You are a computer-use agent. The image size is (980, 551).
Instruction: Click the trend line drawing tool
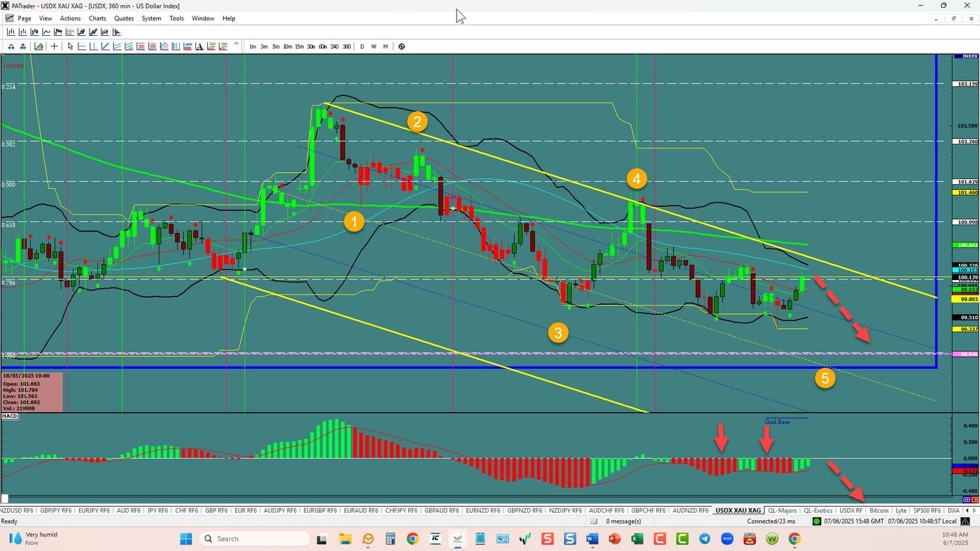coord(105,46)
